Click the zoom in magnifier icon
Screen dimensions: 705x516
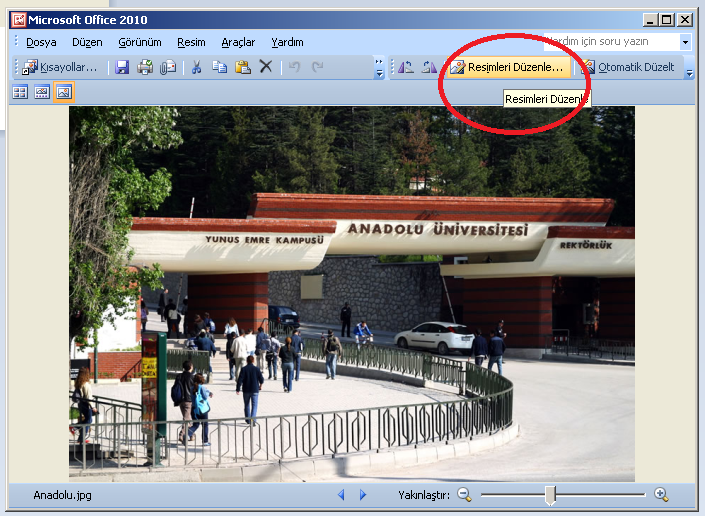(x=661, y=494)
